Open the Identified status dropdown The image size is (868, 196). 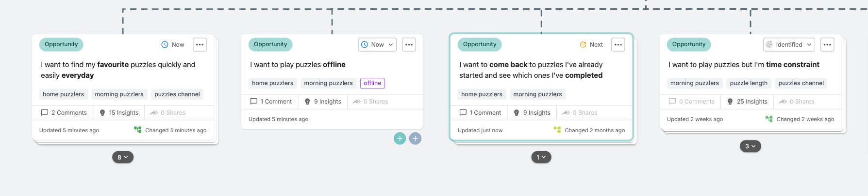(789, 45)
